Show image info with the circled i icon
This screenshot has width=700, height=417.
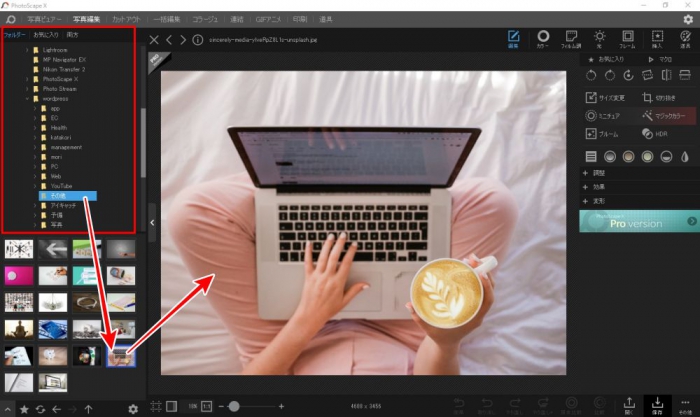point(198,40)
